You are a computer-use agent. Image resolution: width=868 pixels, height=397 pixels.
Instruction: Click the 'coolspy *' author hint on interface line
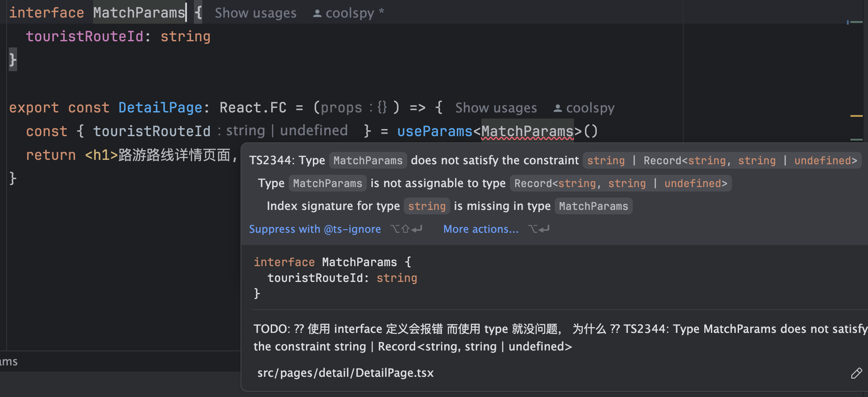[348, 13]
